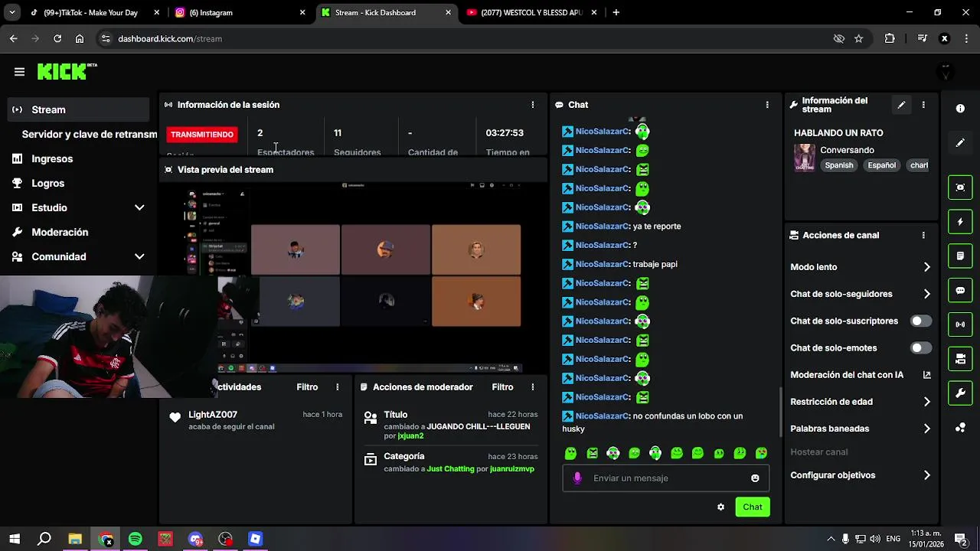Open OBS Studio from taskbar
This screenshot has width=980, height=551.
click(x=225, y=540)
